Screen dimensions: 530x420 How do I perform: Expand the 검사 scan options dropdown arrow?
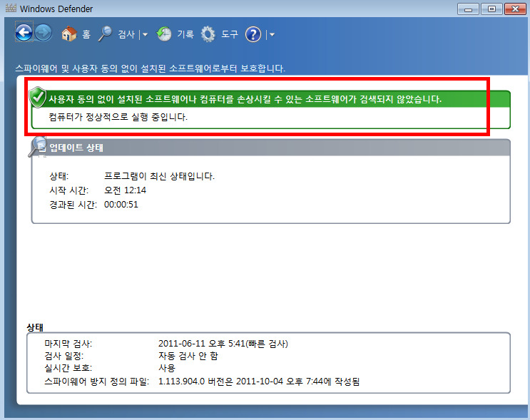(145, 34)
